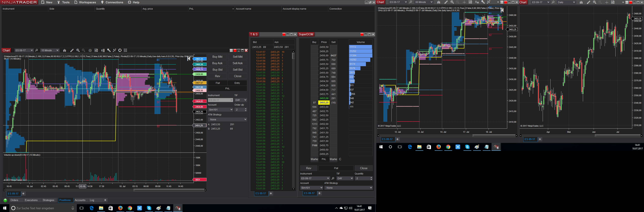Click the green connection status indicator
The width and height of the screenshot is (644, 212).
[x=5, y=200]
